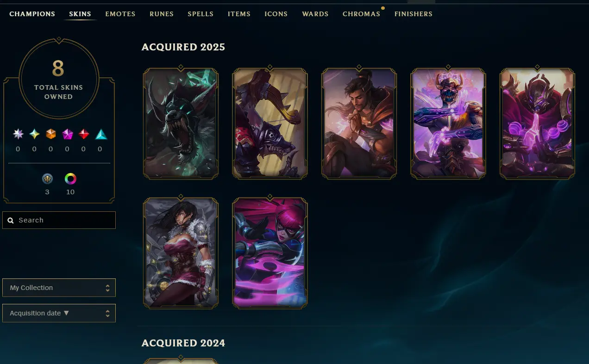This screenshot has height=364, width=589.
Task: Open the praying monk skin card
Action: tap(359, 123)
